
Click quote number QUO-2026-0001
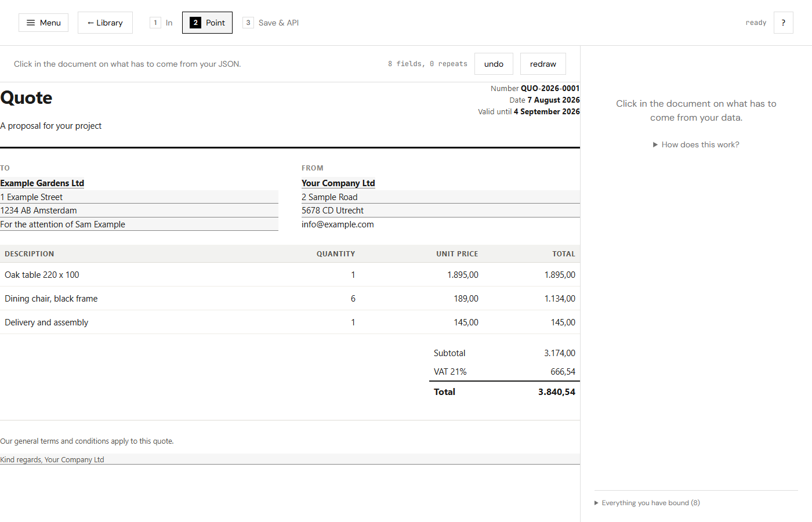pyautogui.click(x=550, y=88)
